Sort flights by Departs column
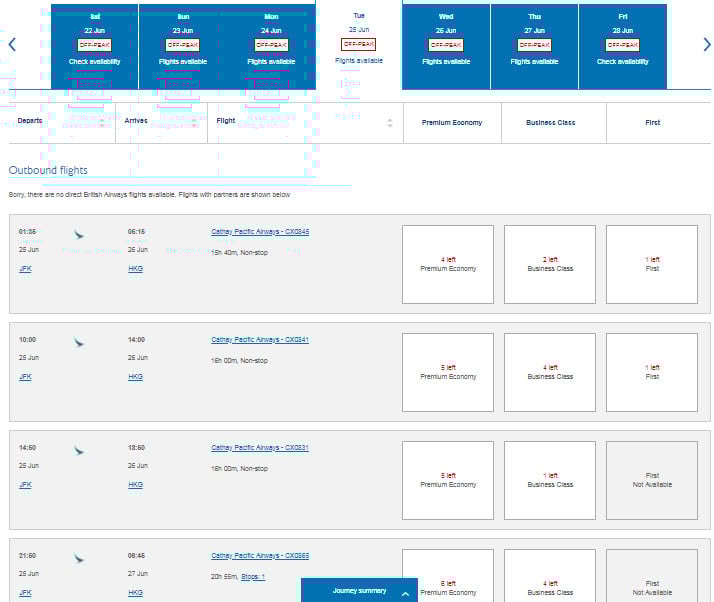The width and height of the screenshot is (714, 602). 30,121
